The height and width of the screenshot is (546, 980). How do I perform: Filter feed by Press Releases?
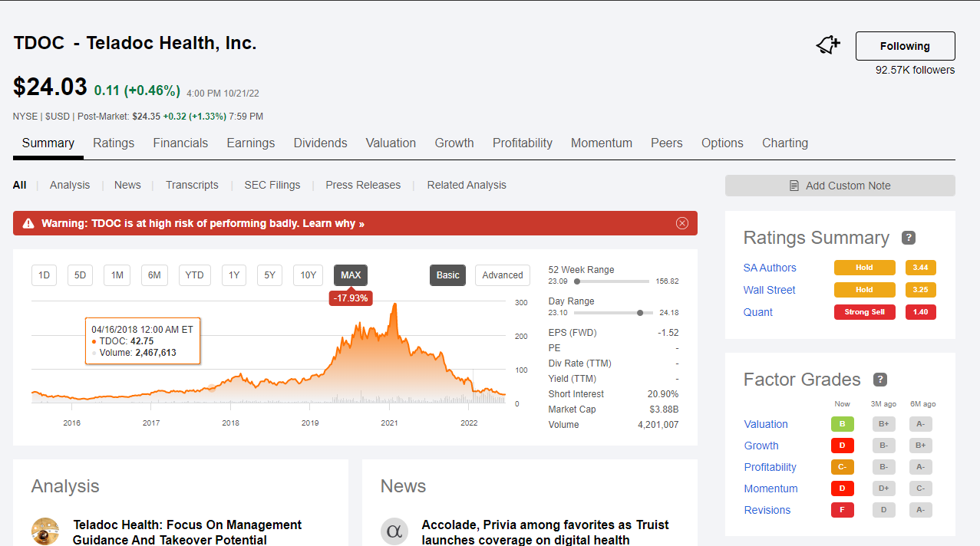[x=363, y=185]
